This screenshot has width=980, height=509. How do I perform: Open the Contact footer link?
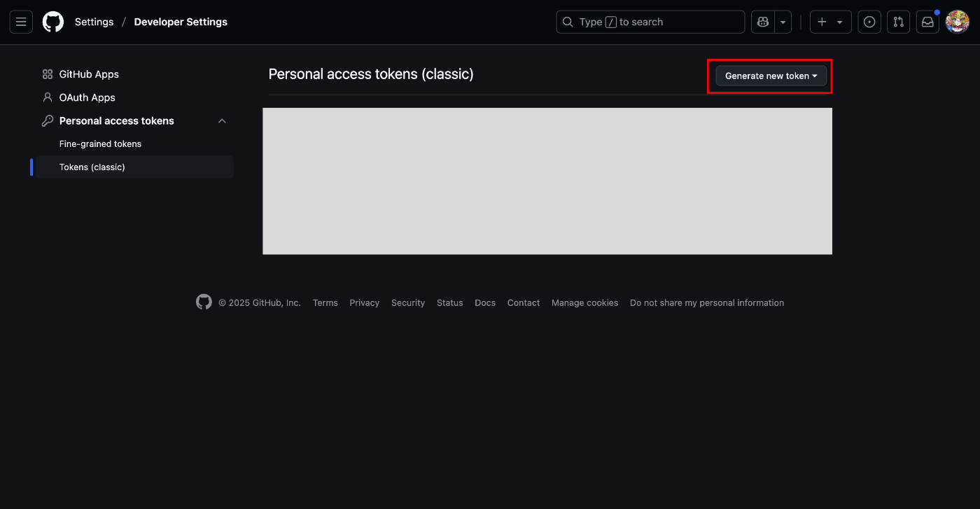click(524, 303)
